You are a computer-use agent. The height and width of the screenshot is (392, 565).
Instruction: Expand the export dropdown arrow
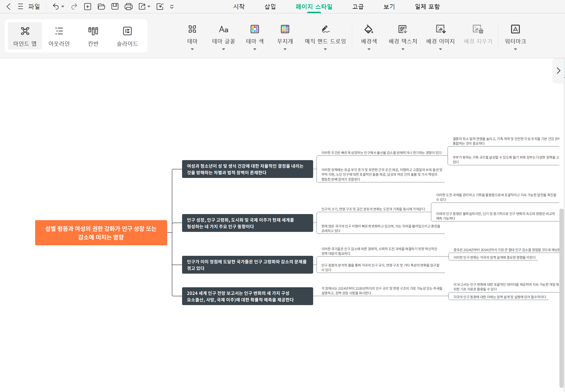(149, 7)
